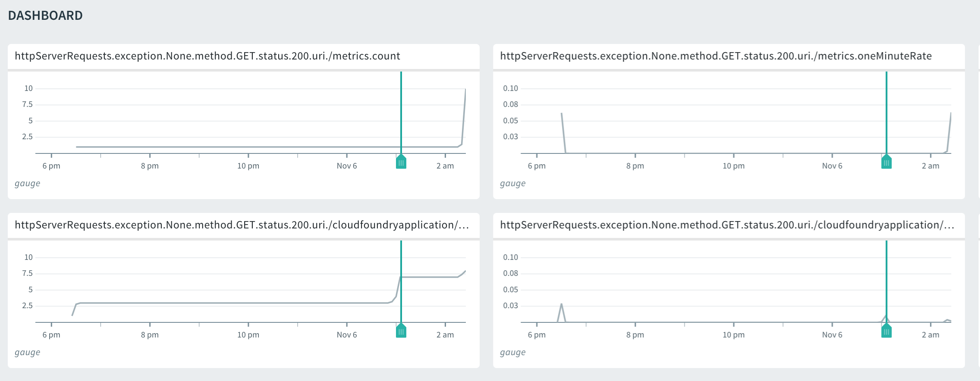Click the 6 pm tick on the metrics.oneMinuteRate chart

537,166
